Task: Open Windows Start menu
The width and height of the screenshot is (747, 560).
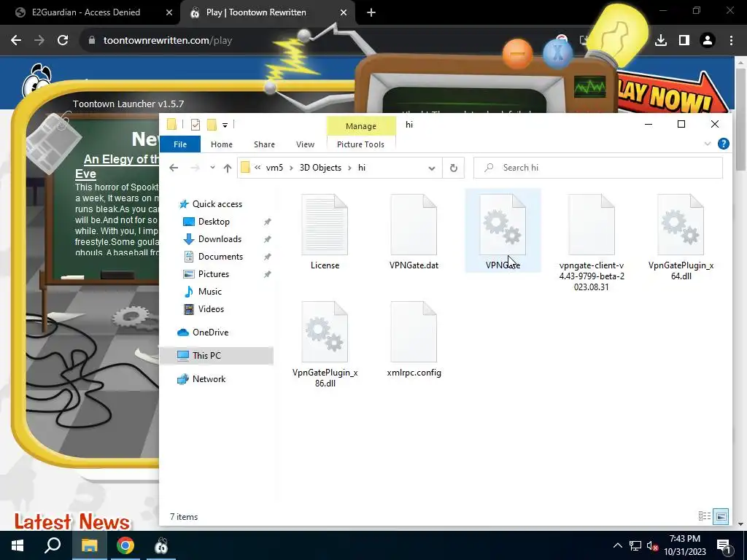Action: click(18, 545)
